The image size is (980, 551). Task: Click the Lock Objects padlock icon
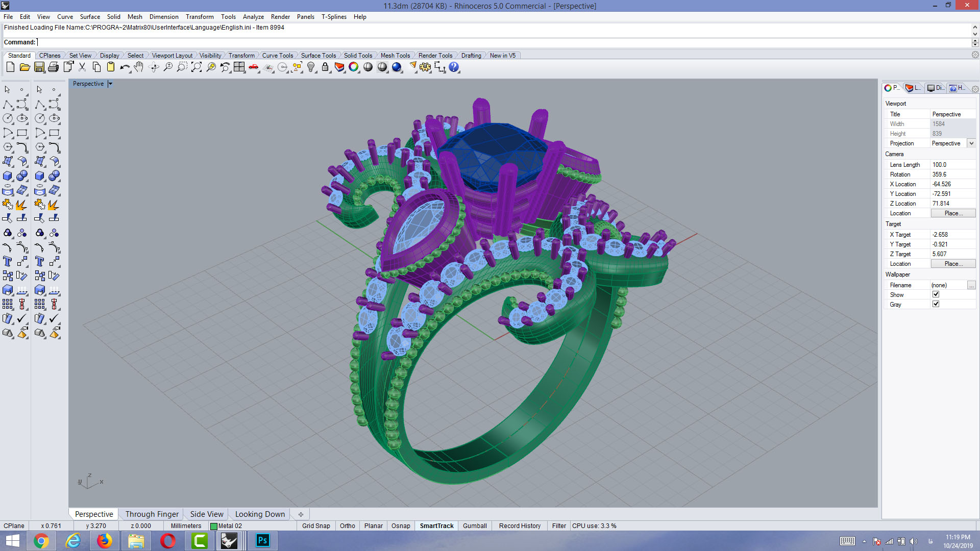tap(325, 67)
